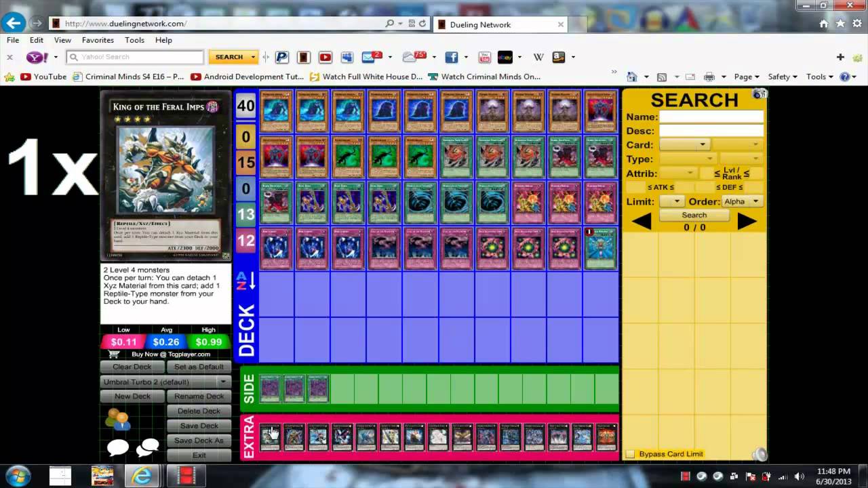Open the Favorites menu

(98, 40)
